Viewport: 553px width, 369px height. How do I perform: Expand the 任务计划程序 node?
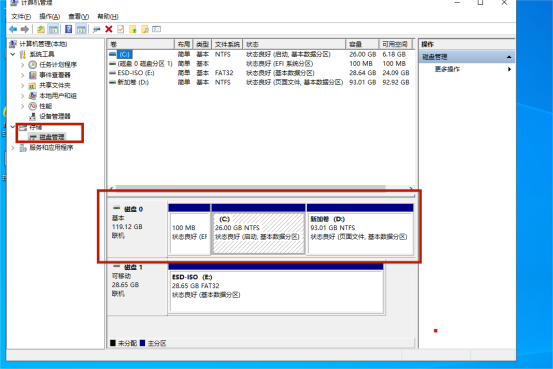(23, 65)
